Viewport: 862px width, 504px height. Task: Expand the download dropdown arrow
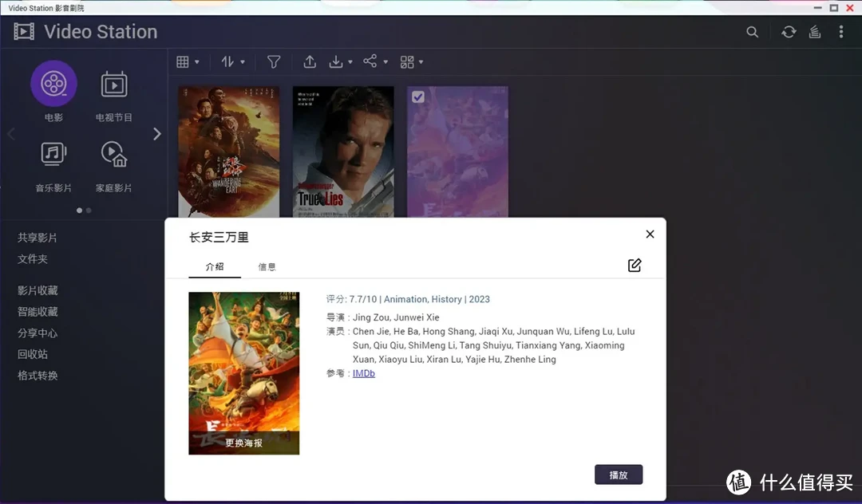[x=350, y=62]
